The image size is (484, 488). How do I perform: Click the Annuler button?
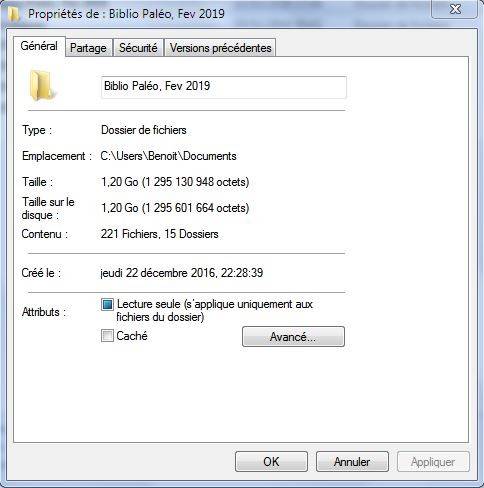pos(352,462)
